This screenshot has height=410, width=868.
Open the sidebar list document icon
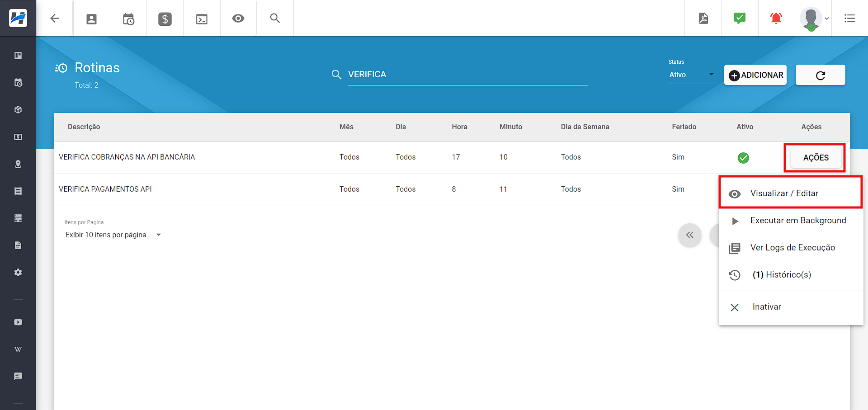pyautogui.click(x=18, y=191)
